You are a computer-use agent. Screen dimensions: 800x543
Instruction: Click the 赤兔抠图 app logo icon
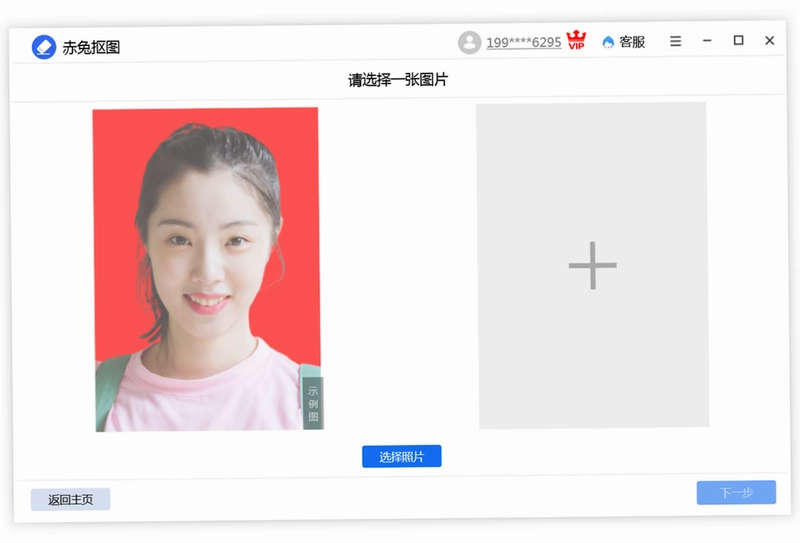(44, 47)
